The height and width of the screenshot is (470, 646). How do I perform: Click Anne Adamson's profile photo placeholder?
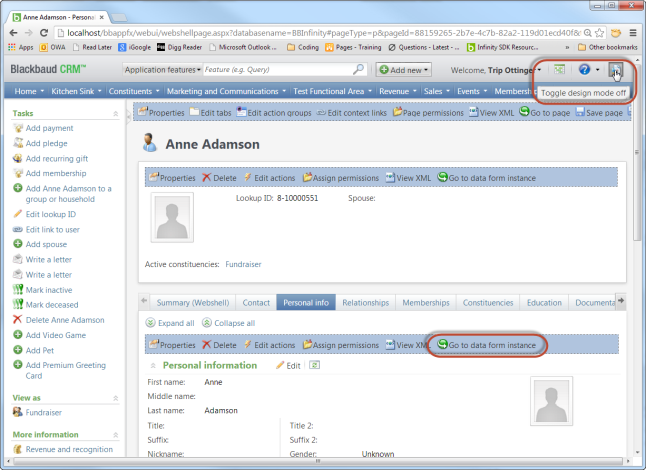pos(178,219)
